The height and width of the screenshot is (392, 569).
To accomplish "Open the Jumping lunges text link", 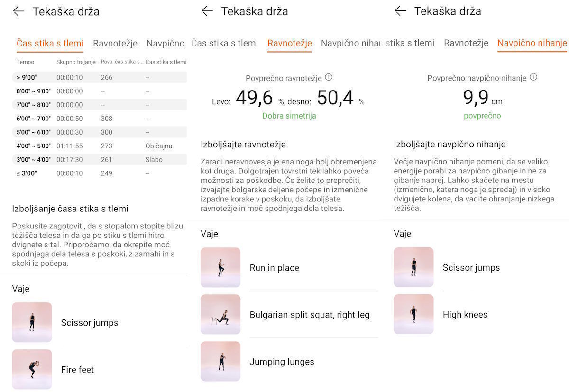I will pos(282,362).
